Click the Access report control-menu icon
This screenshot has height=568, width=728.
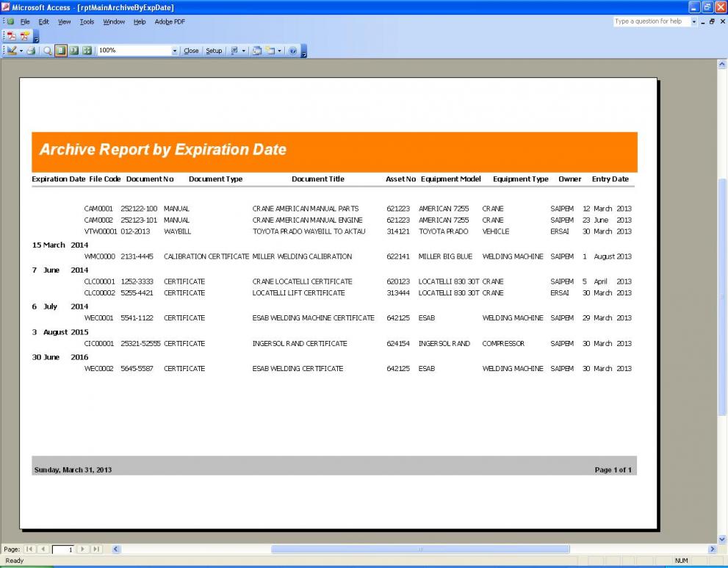point(11,22)
